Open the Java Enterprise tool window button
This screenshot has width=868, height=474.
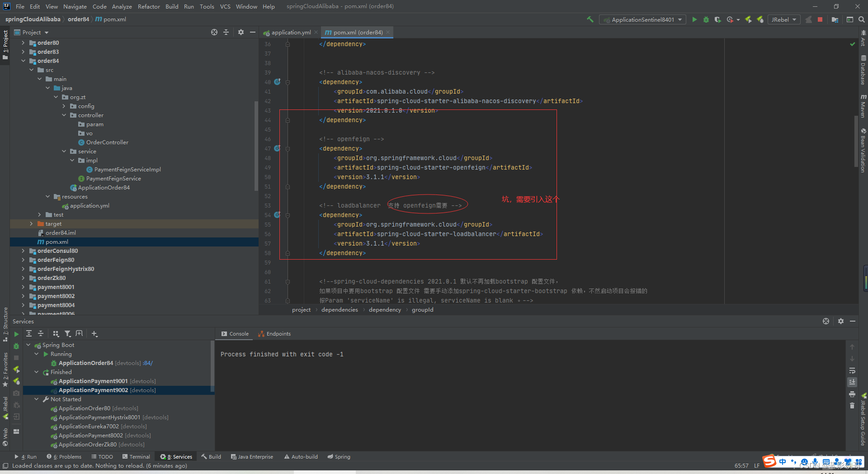(252, 456)
